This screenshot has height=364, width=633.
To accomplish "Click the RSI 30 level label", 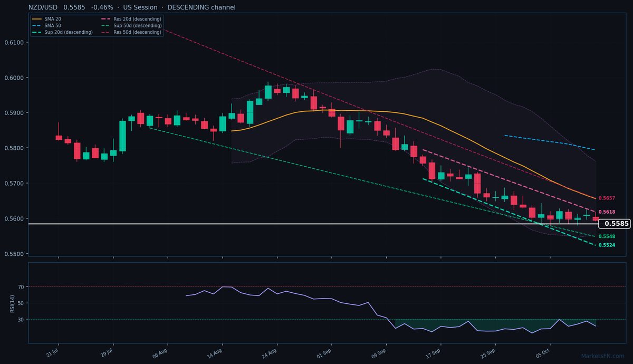I will click(21, 320).
